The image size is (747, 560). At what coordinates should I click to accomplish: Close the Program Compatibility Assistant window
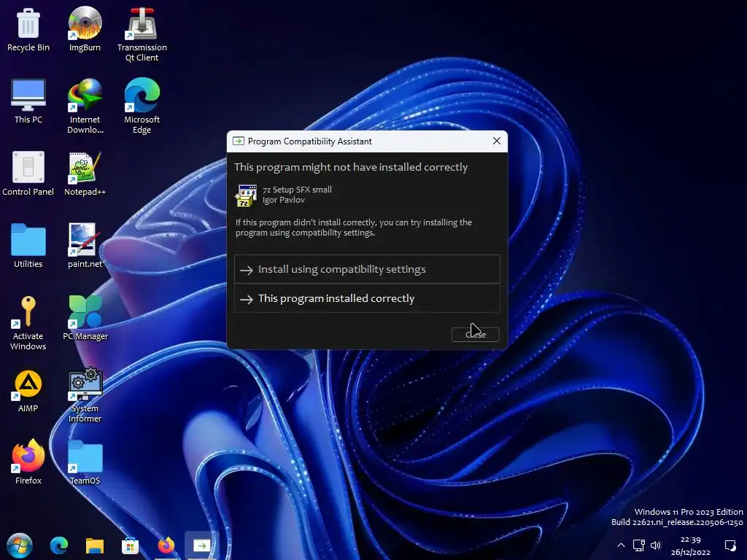(496, 141)
